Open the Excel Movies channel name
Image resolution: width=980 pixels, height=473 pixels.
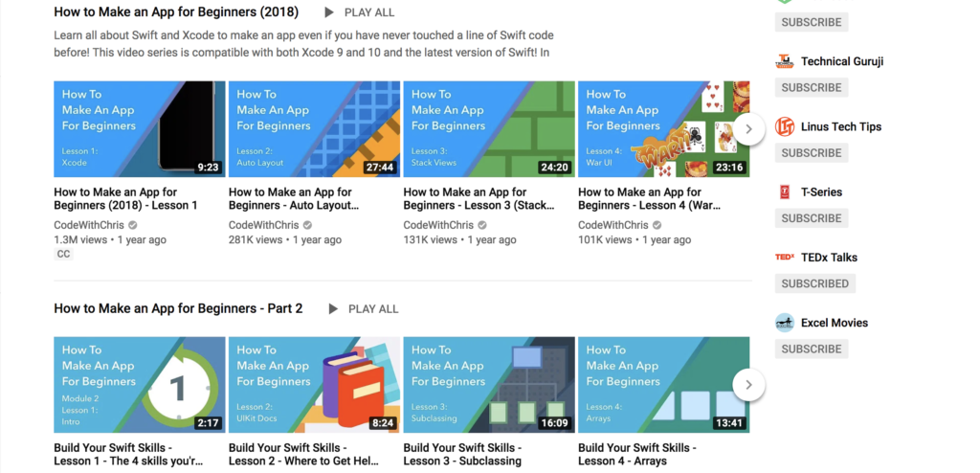point(835,323)
